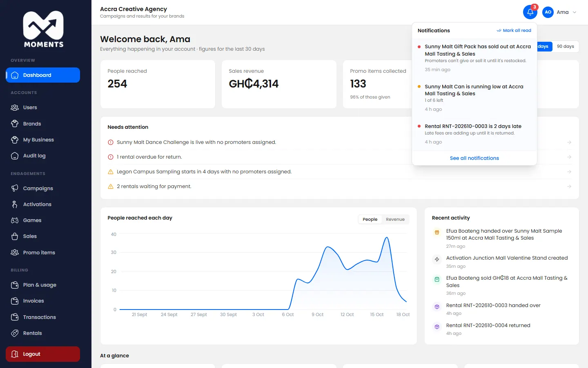The width and height of the screenshot is (588, 368).
Task: Click the Games controller icon
Action: (15, 220)
